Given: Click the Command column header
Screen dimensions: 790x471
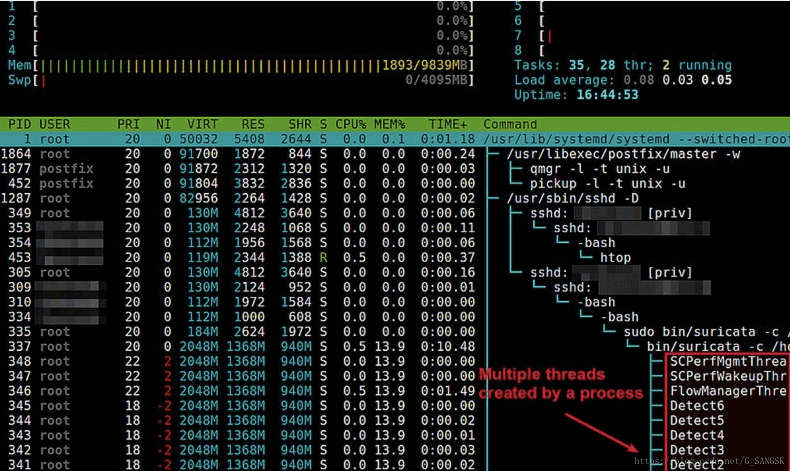Looking at the screenshot, I should coord(510,124).
